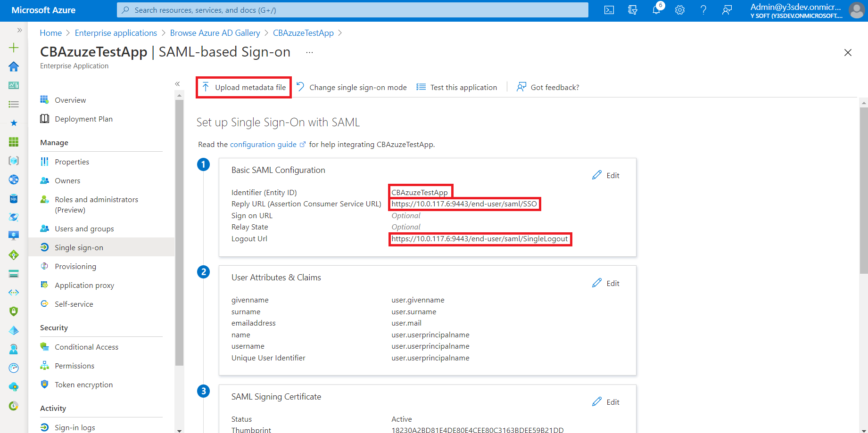Select the Home icon in the left sidebar
The height and width of the screenshot is (433, 868).
point(14,66)
